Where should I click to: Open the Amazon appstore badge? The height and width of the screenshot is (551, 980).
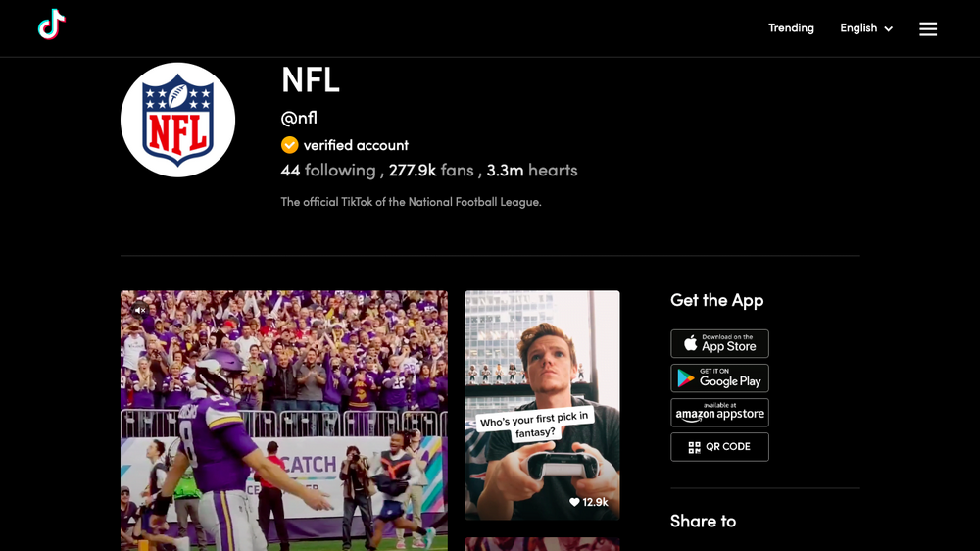[719, 413]
